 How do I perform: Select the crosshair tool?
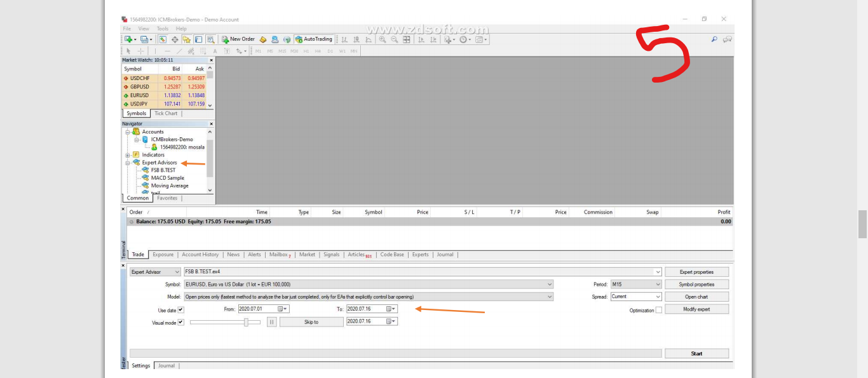(x=140, y=51)
